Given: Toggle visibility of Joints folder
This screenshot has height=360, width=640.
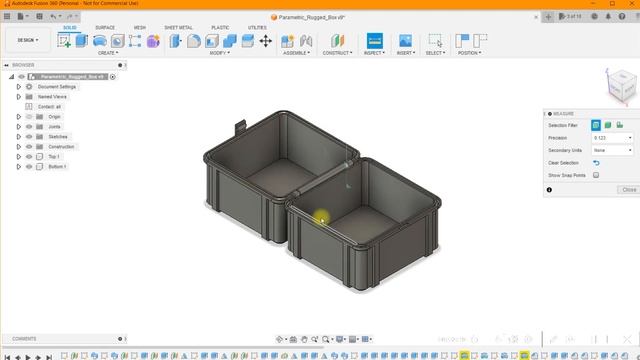Looking at the screenshot, I should [29, 127].
